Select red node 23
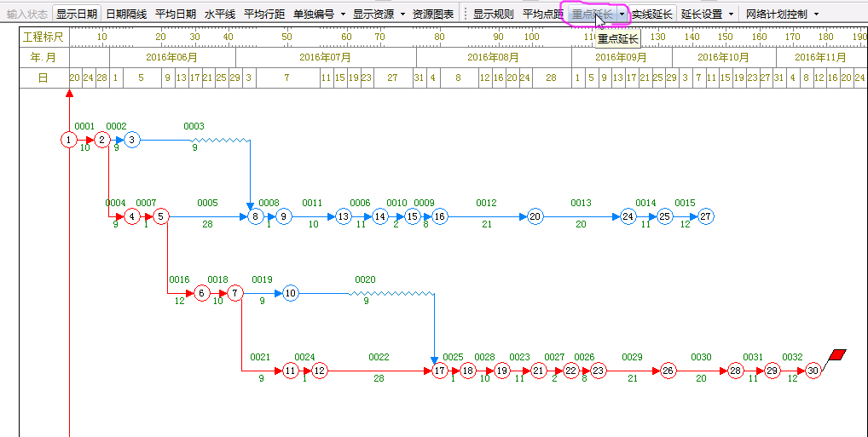 598,370
